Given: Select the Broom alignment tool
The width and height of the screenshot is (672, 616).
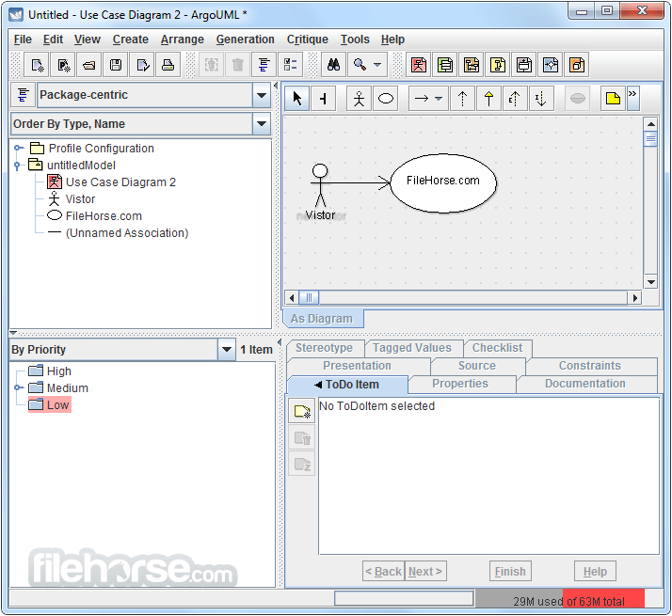Looking at the screenshot, I should 324,99.
